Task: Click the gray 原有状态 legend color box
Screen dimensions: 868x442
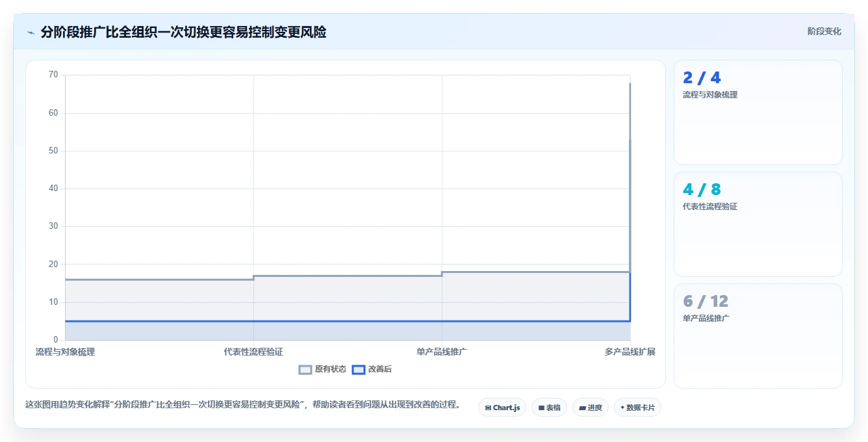Action: point(305,369)
